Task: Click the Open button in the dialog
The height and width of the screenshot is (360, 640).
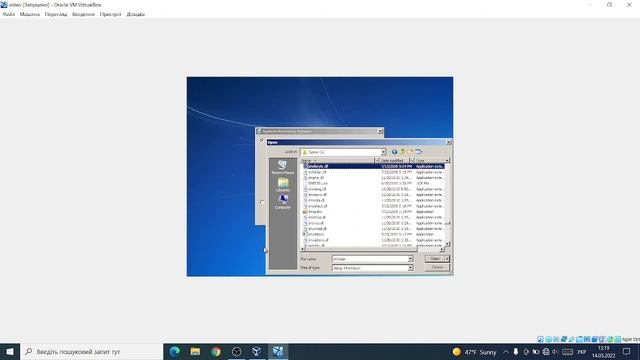Action: (x=435, y=259)
